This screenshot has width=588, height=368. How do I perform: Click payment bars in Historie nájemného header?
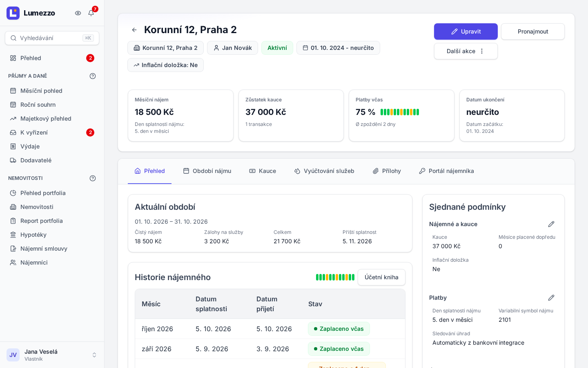(x=335, y=277)
